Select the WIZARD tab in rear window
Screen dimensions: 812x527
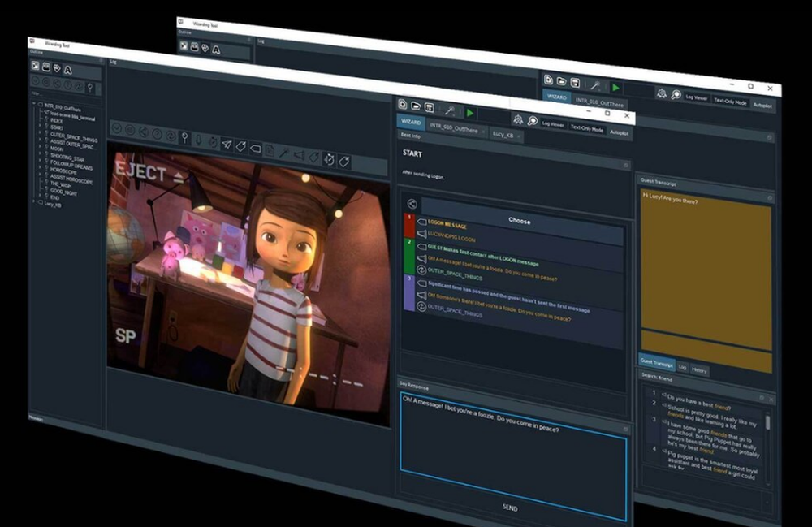(x=557, y=97)
